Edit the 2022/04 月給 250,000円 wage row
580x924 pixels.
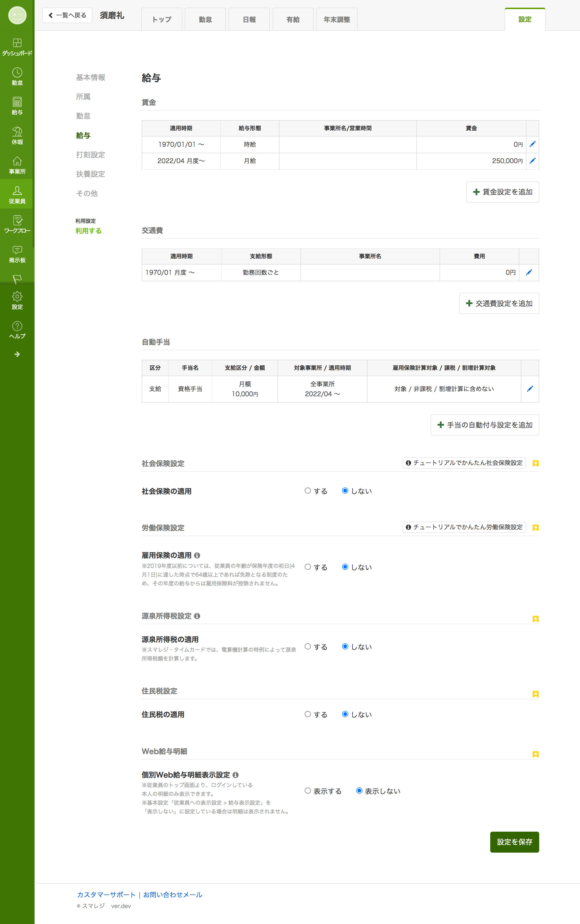click(x=532, y=161)
